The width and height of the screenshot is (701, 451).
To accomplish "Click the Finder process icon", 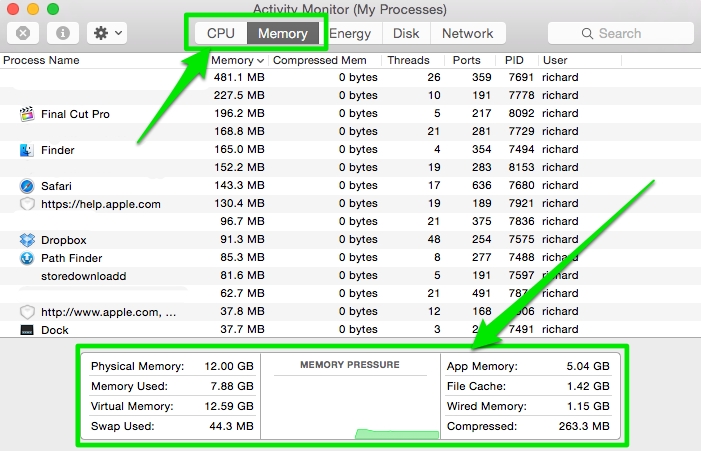I will tap(27, 150).
